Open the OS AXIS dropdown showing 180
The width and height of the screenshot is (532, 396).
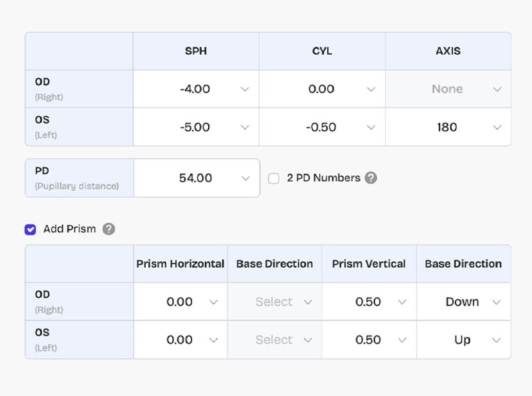point(448,127)
